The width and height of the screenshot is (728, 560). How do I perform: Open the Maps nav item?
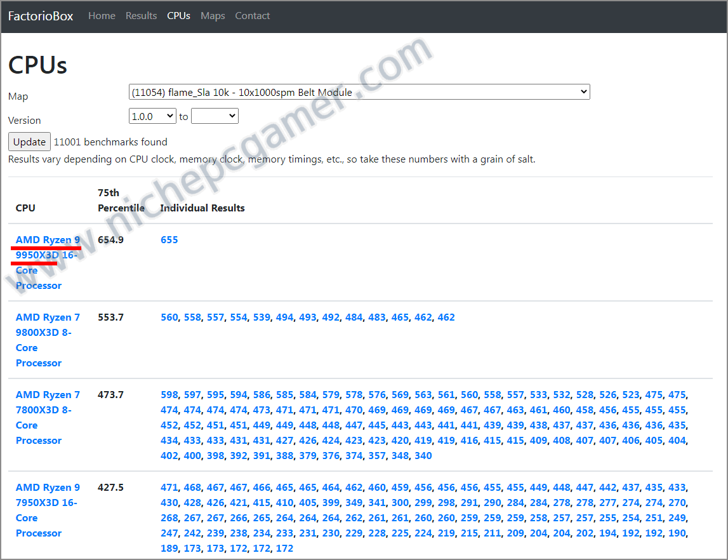click(x=213, y=16)
